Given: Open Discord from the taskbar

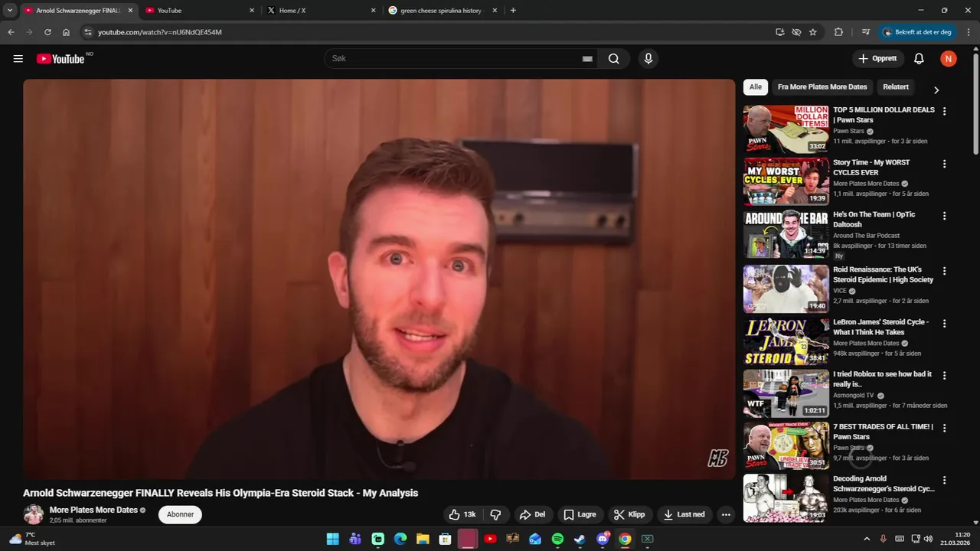Looking at the screenshot, I should 603,539.
